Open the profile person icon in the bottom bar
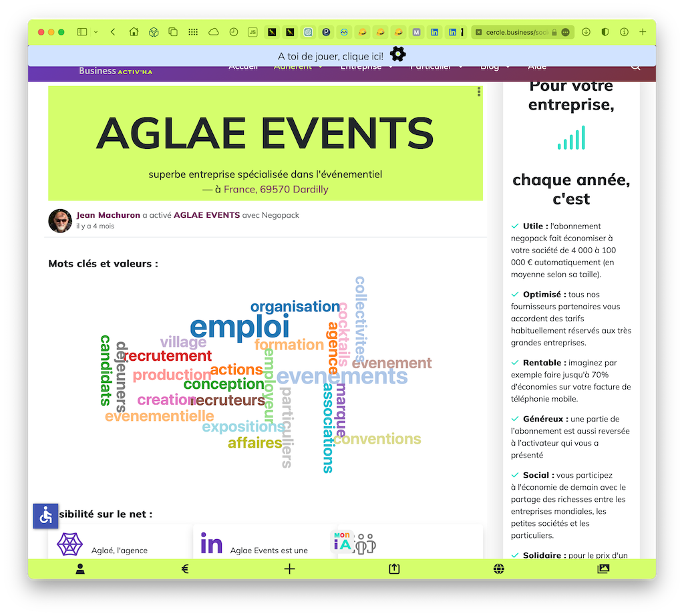Screen dimensions: 684x616 point(80,569)
